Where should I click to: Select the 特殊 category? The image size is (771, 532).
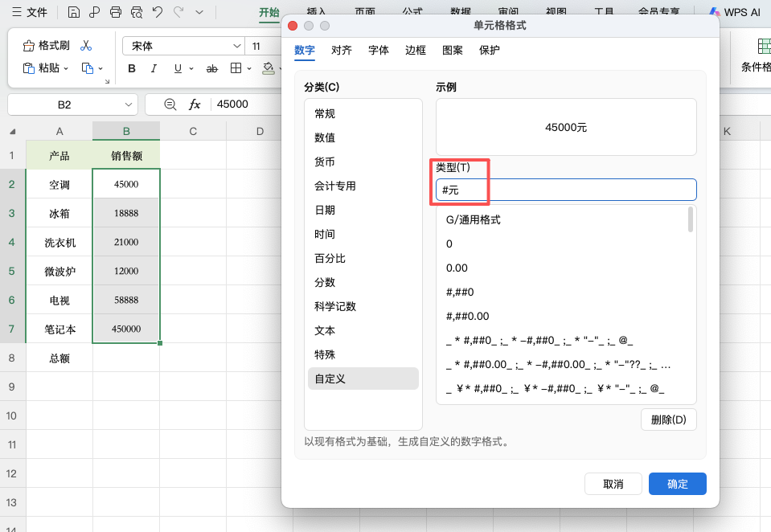363,354
